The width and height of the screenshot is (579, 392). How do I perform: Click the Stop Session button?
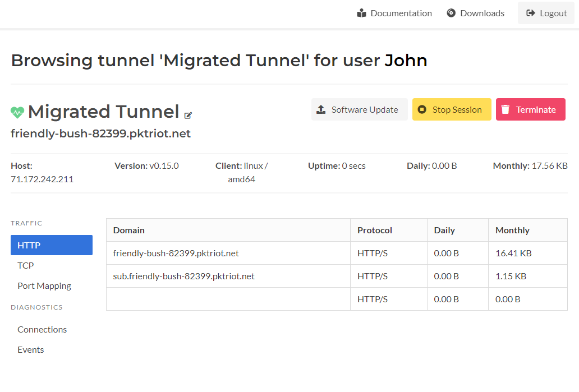point(452,109)
